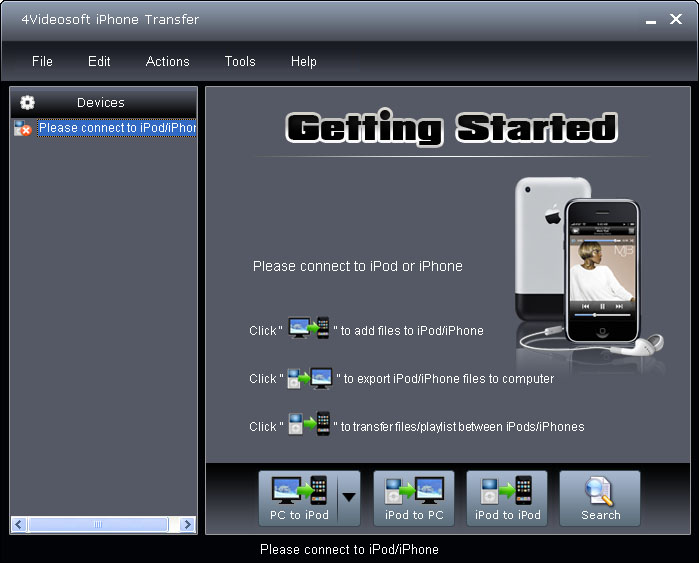The height and width of the screenshot is (563, 700).
Task: Open the Actions menu
Action: click(x=167, y=61)
